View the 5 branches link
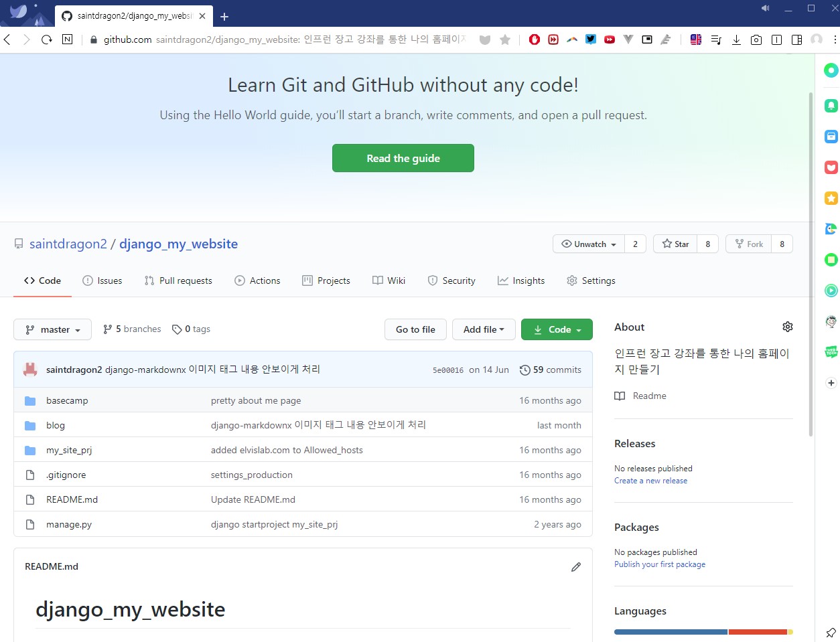This screenshot has height=642, width=840. (132, 329)
